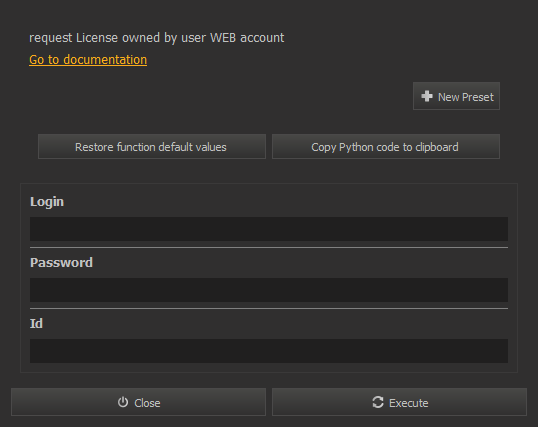538x427 pixels.
Task: Click the Id parameter label
Action: [x=36, y=323]
